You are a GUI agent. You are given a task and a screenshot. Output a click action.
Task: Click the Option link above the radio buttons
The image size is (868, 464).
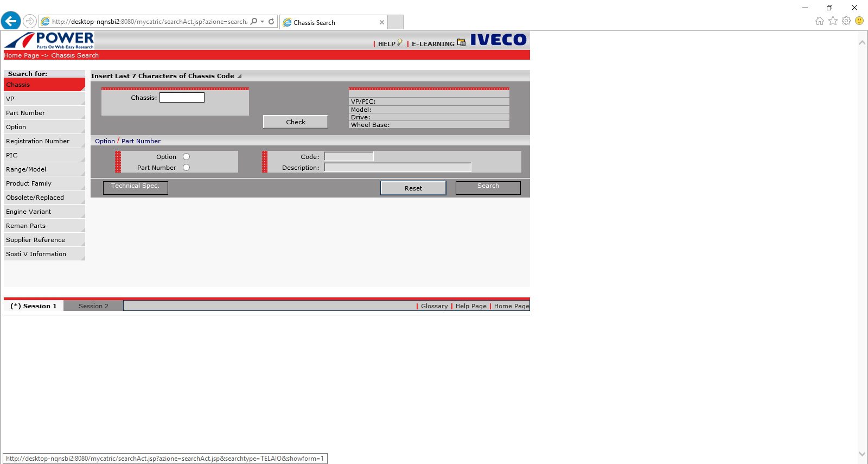pos(105,141)
